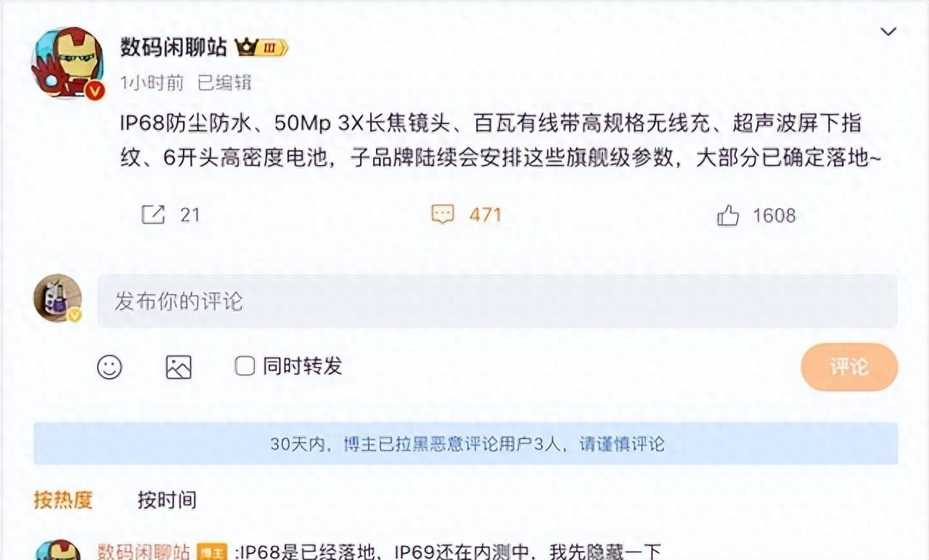Click the orange verified V badge
The height and width of the screenshot is (560, 929).
96,91
